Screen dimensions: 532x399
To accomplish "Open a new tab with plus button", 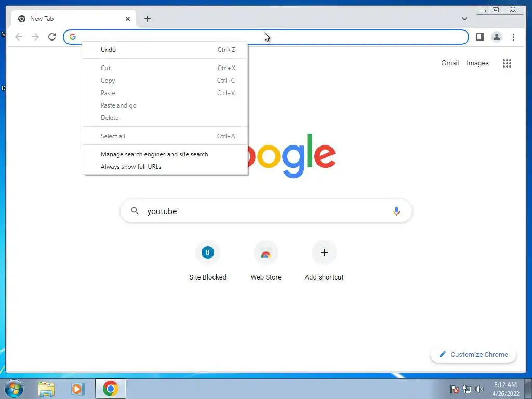I will 147,19.
